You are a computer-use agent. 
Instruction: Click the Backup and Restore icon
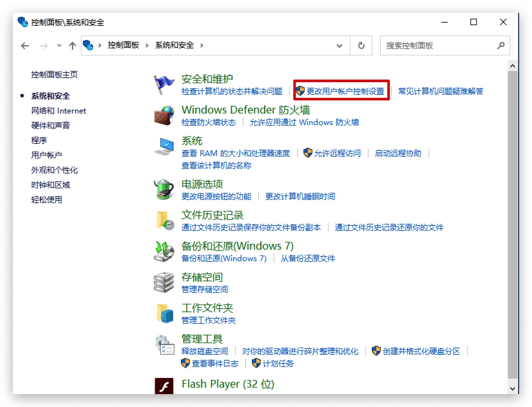pyautogui.click(x=164, y=252)
